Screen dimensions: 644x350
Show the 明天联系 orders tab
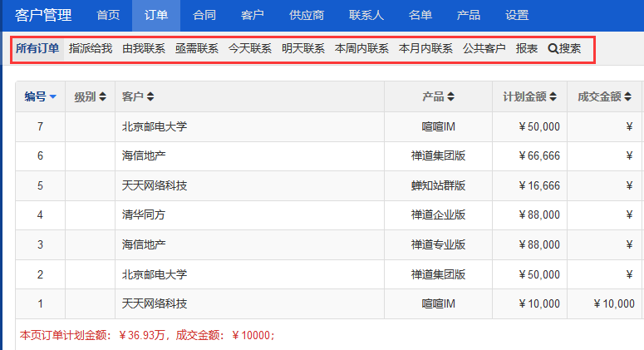[303, 48]
